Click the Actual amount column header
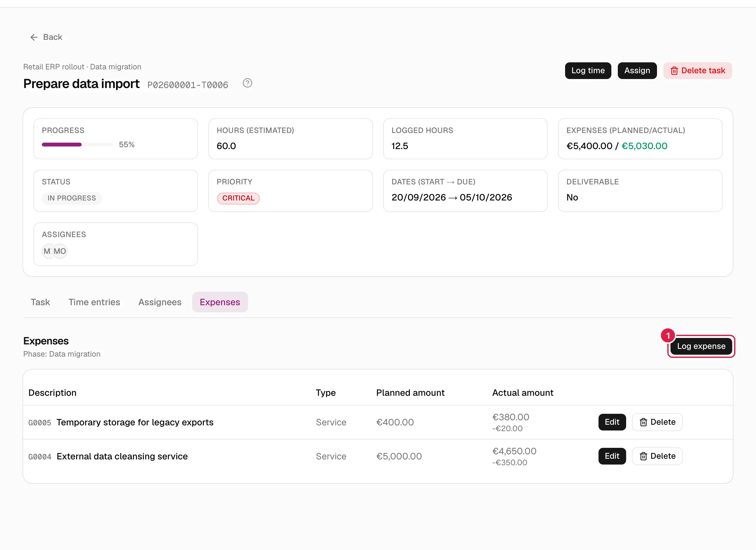This screenshot has height=550, width=756. pos(523,393)
